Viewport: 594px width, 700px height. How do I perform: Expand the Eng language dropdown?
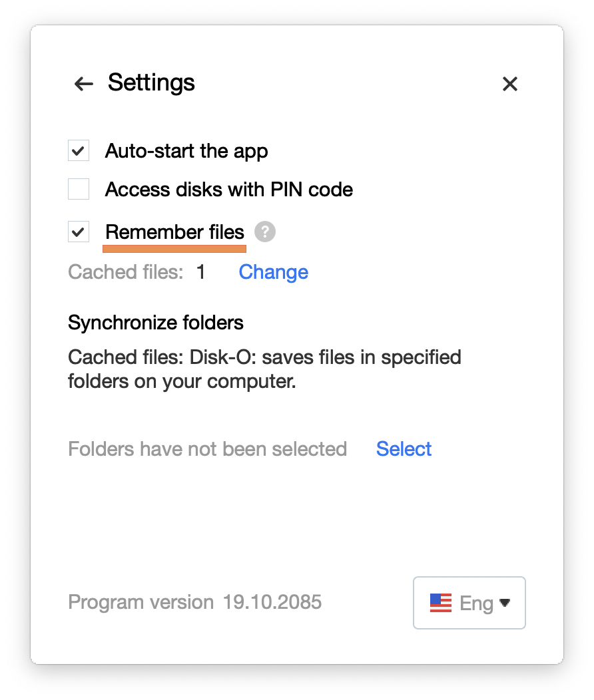pos(469,603)
